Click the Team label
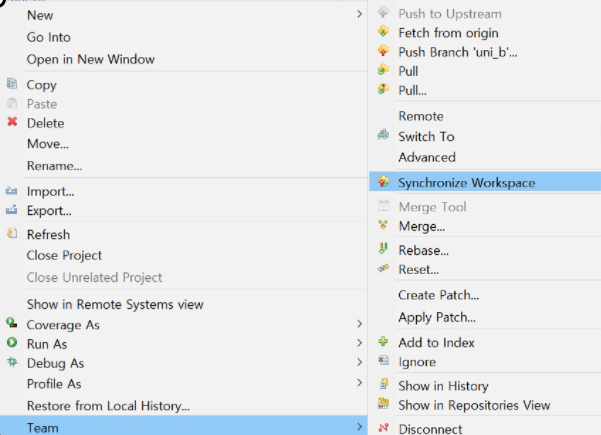The width and height of the screenshot is (601, 435). point(43,428)
